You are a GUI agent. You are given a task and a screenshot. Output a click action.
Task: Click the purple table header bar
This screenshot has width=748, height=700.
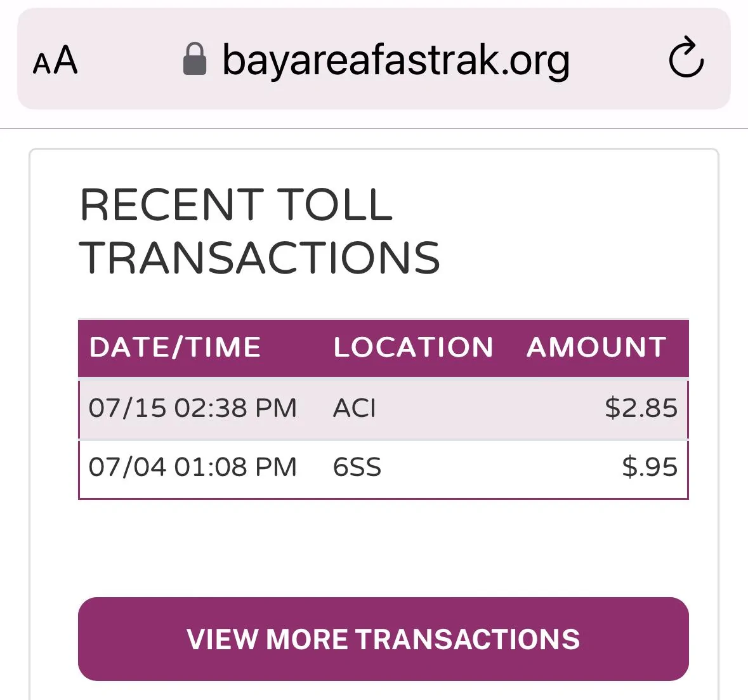pos(383,348)
